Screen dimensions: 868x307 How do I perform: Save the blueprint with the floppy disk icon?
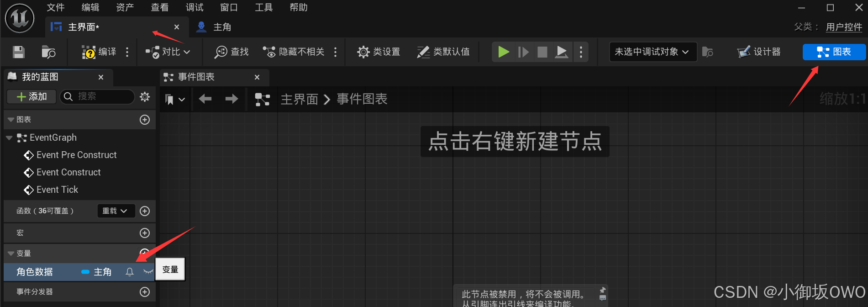pos(19,52)
